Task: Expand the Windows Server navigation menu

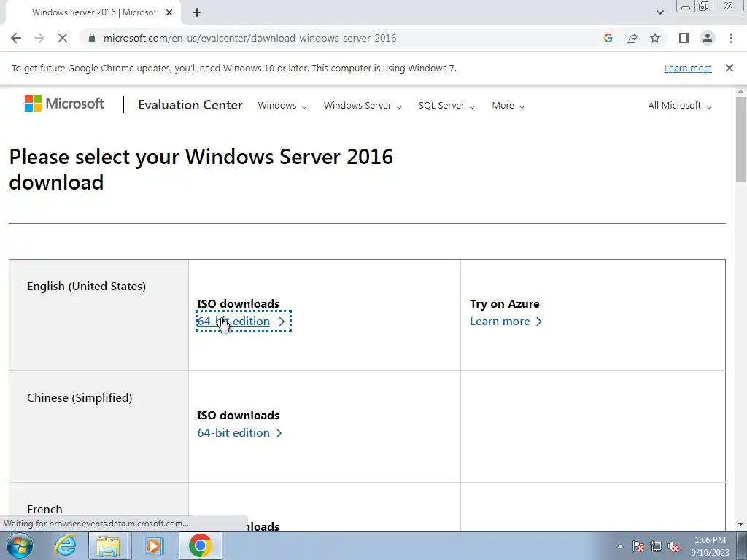Action: (x=363, y=106)
